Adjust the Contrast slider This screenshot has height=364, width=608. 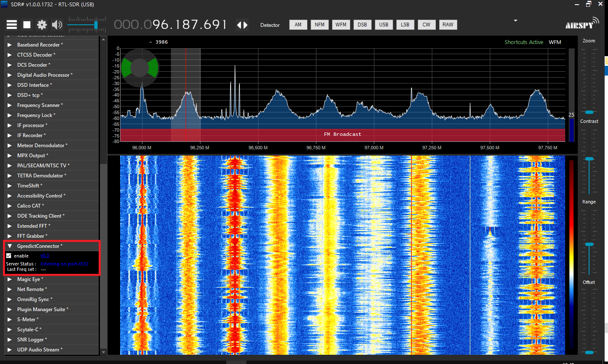[x=590, y=159]
